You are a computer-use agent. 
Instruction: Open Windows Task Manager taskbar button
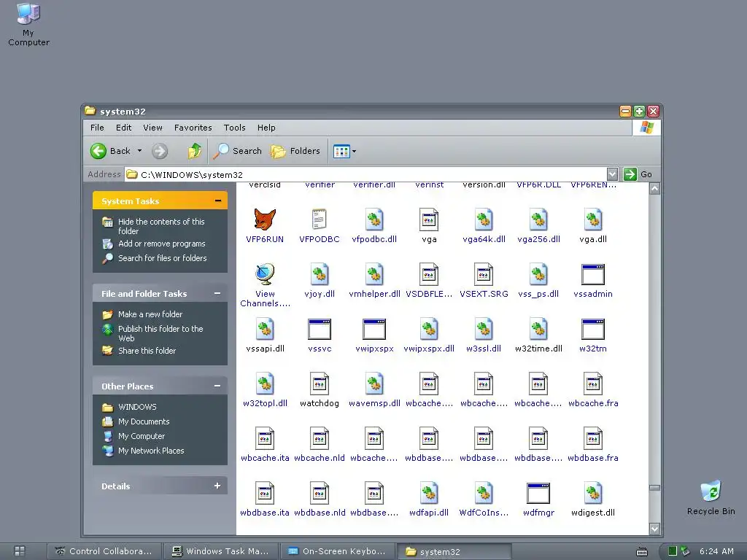220,551
